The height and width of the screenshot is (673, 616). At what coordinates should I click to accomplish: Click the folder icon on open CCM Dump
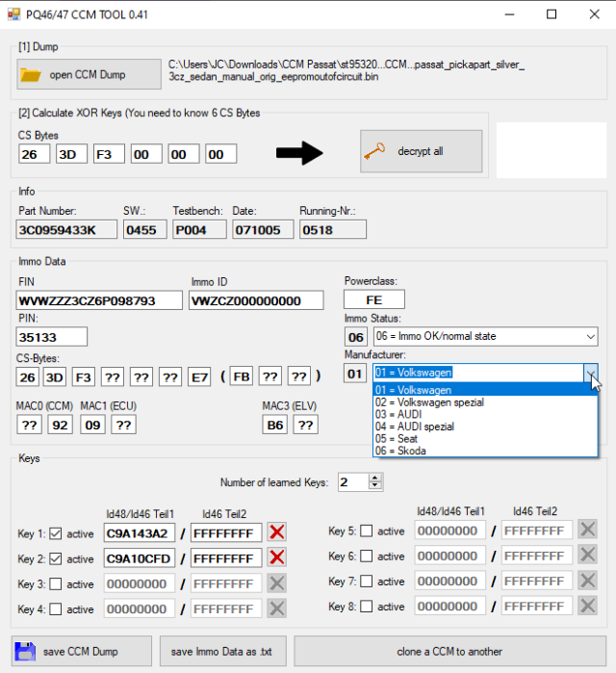32,75
